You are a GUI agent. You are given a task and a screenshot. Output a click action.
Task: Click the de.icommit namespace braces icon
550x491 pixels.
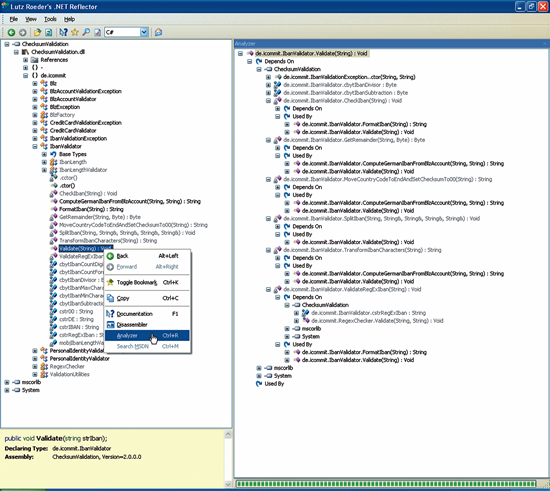click(35, 75)
